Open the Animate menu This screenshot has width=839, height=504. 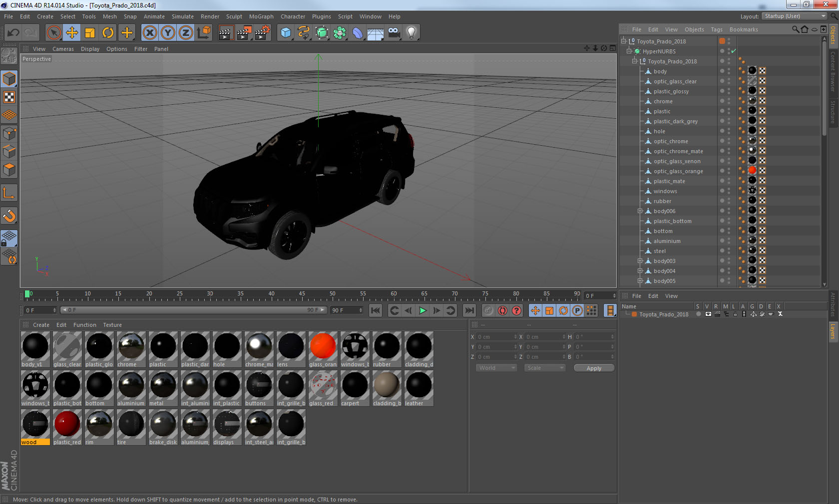154,16
